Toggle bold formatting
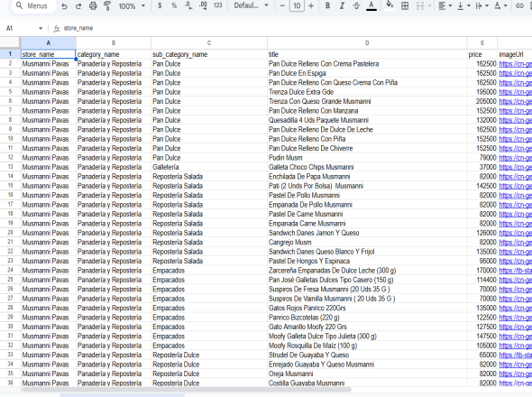Screen dimensions: 532x397 [x=327, y=5]
